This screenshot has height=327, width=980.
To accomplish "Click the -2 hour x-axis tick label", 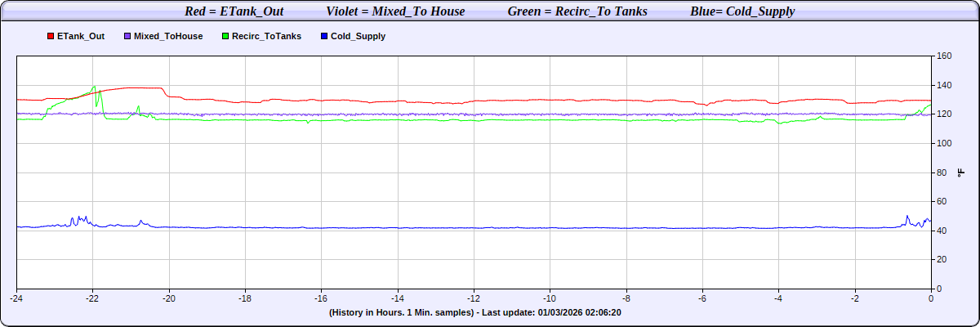I will (854, 298).
